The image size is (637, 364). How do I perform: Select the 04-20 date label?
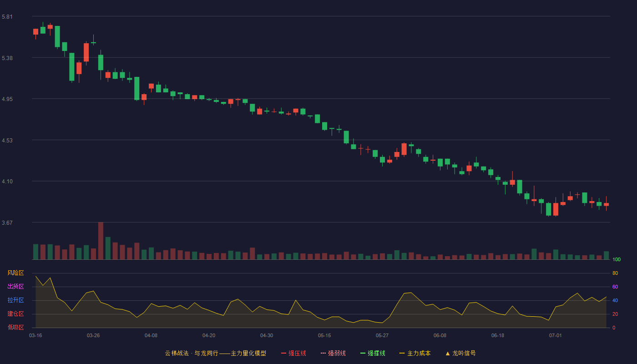click(x=209, y=335)
